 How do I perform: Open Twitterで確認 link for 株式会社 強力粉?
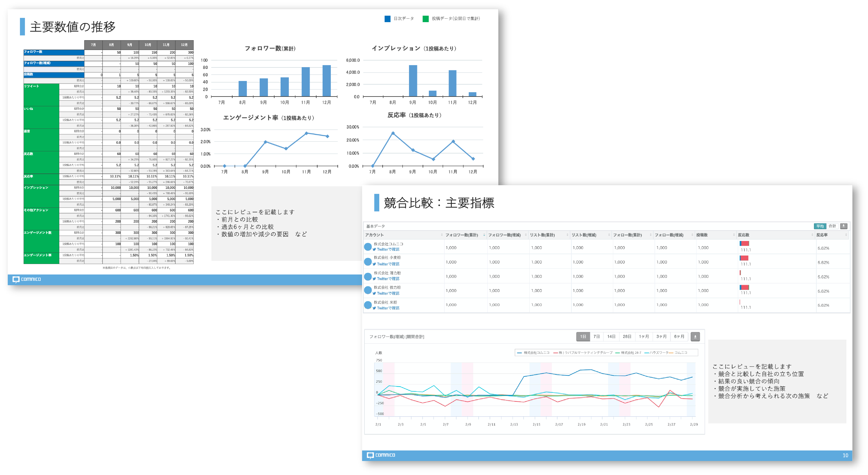click(x=386, y=293)
